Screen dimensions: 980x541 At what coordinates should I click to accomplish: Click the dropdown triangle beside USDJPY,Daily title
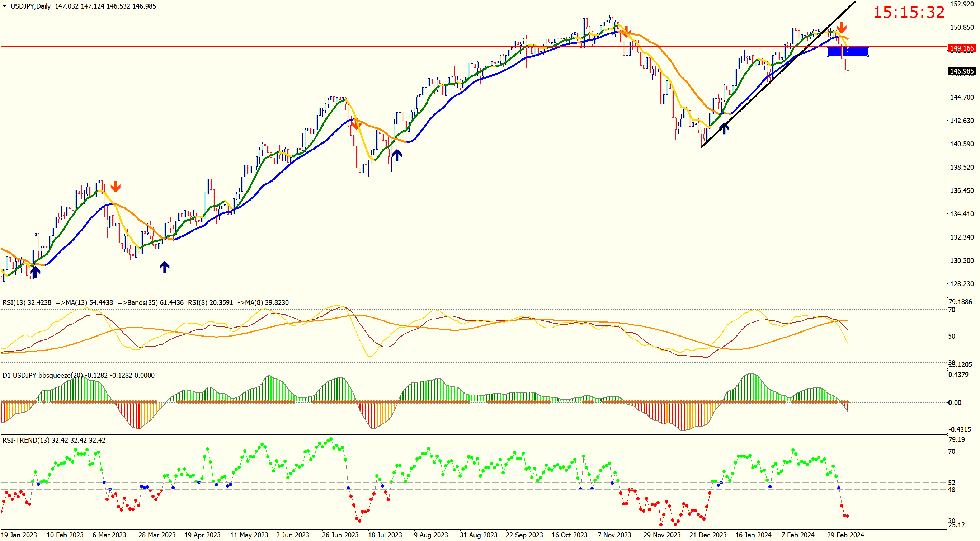5,6
